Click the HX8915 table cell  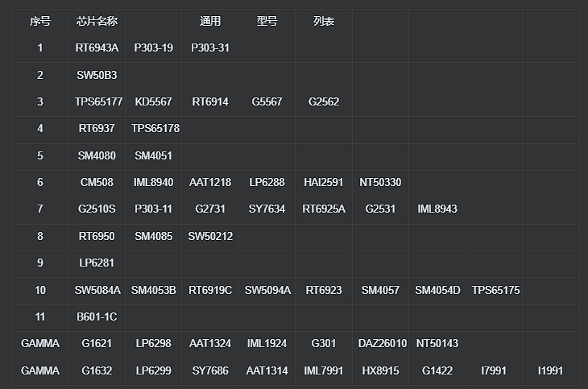point(381,371)
